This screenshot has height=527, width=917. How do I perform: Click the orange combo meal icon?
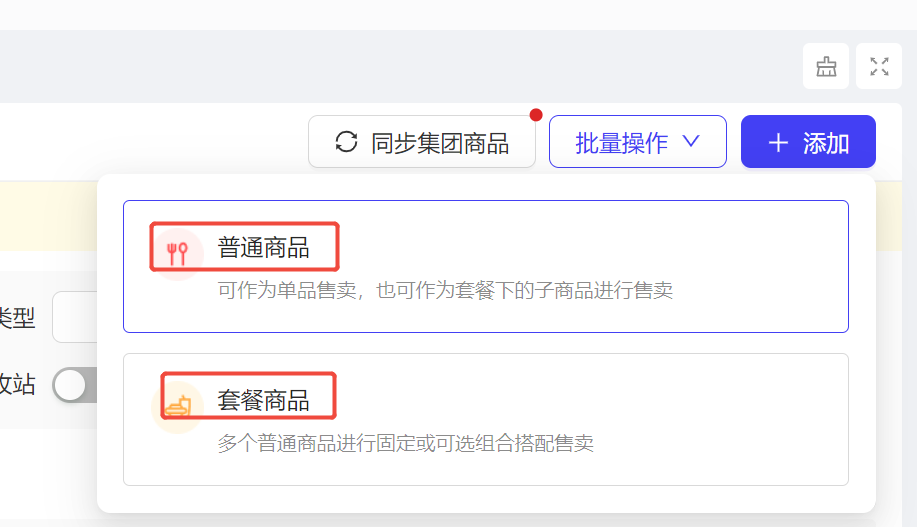(178, 406)
